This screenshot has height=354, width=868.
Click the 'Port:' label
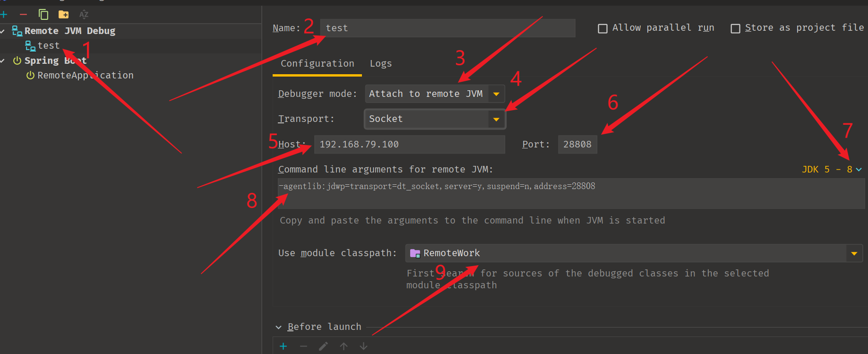(536, 144)
